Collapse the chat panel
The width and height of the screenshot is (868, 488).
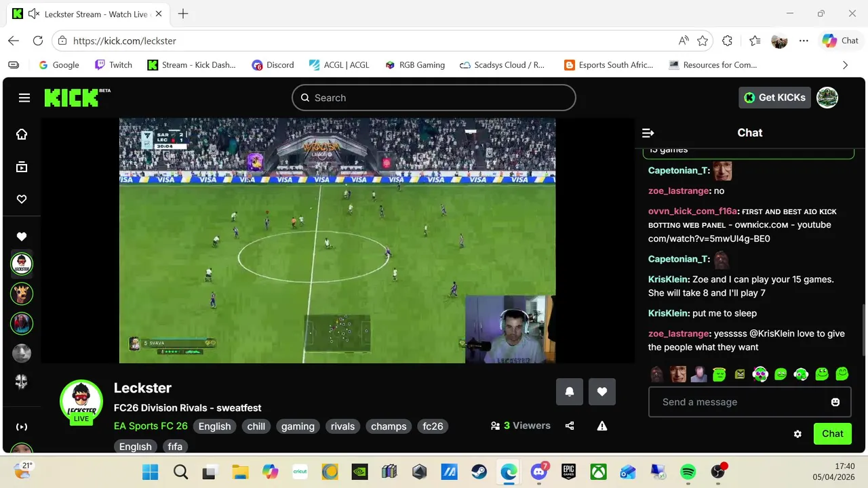(648, 133)
